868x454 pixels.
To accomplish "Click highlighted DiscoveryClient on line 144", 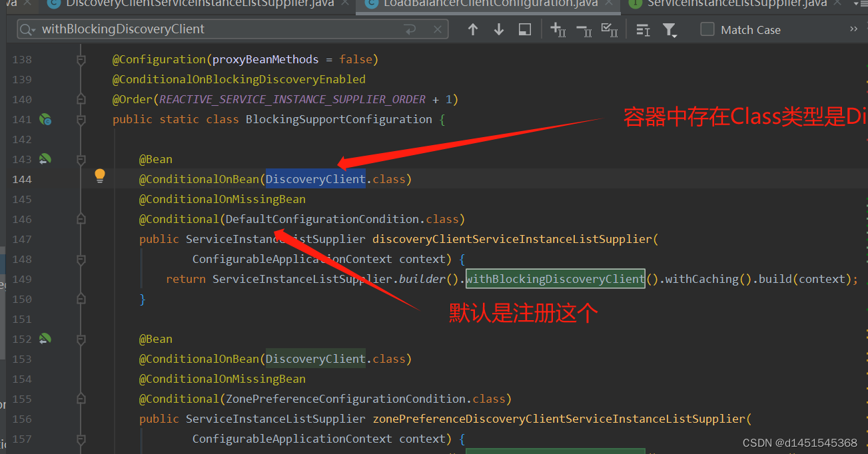I will click(x=316, y=179).
